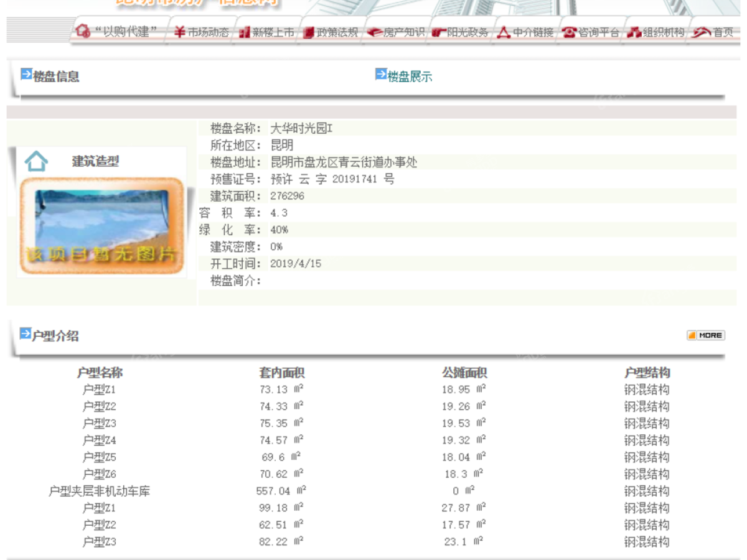Click the 82.22 ㎡ area cell

point(281,541)
